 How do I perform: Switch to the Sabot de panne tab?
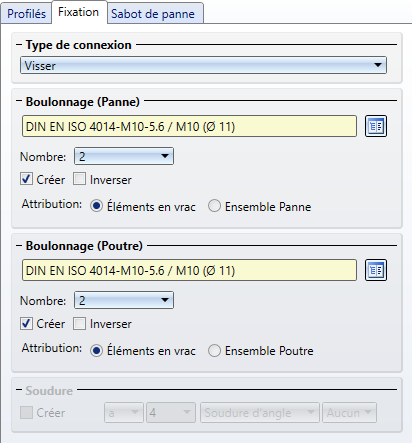(155, 14)
